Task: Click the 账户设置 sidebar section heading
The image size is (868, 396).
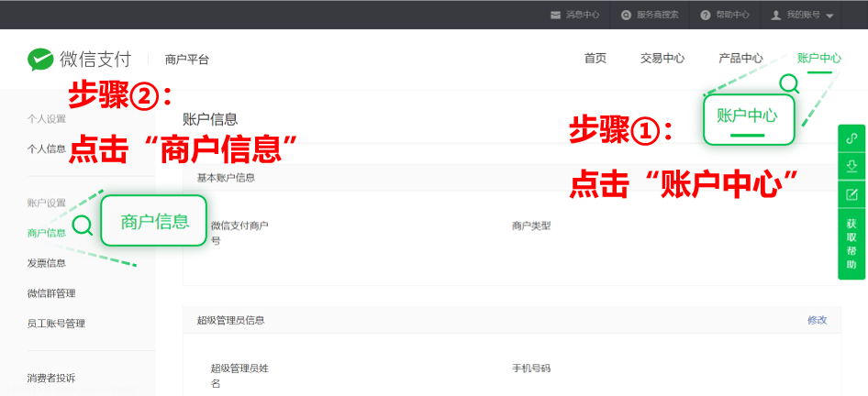Action: coord(47,203)
